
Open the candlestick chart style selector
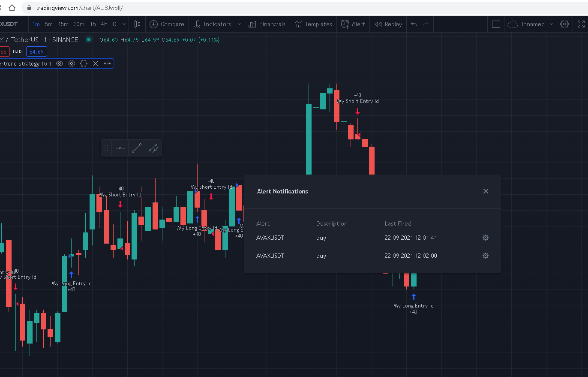point(137,24)
